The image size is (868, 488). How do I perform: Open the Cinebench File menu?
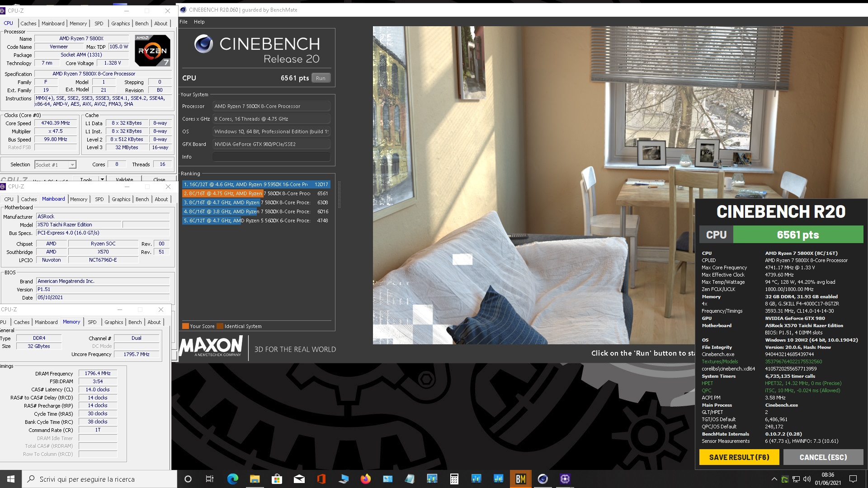(184, 22)
